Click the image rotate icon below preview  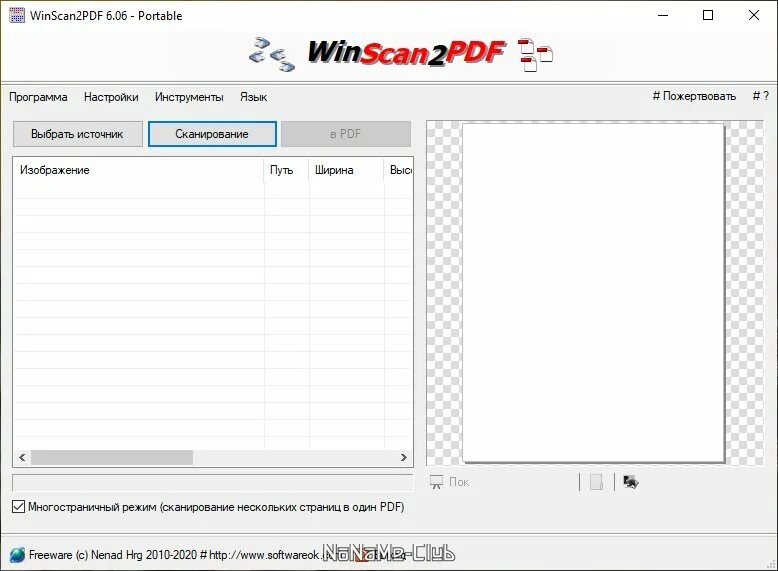coord(631,482)
